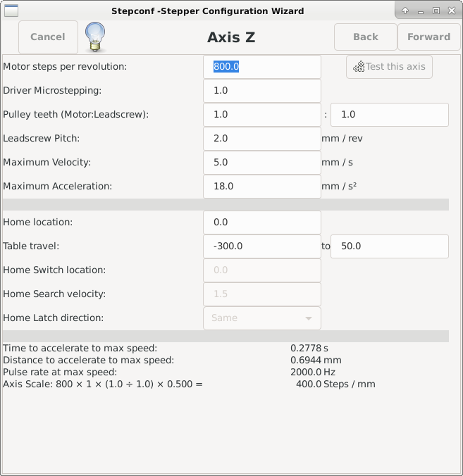This screenshot has width=463, height=476.
Task: Click the 'Home Latch direction:' label
Action: [x=53, y=318]
